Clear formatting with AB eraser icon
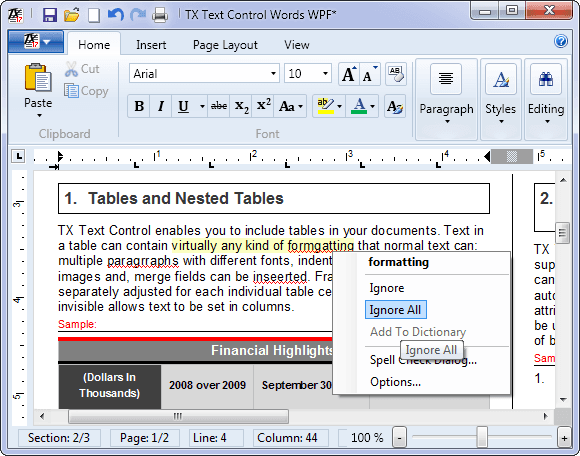 pos(396,74)
